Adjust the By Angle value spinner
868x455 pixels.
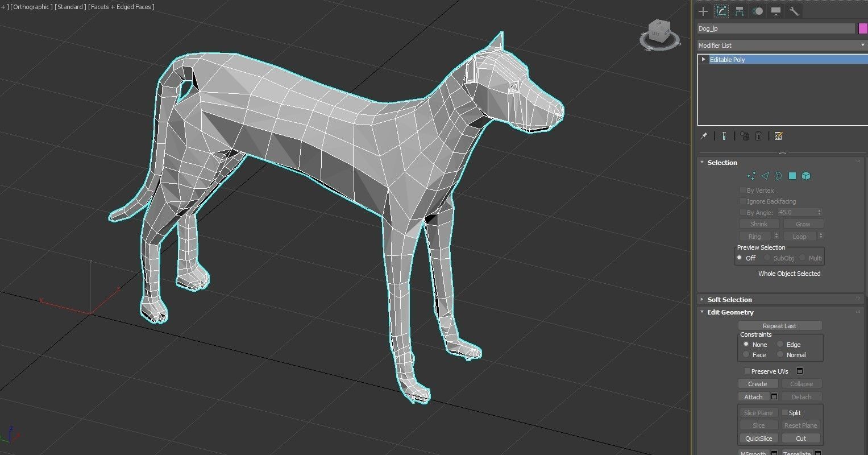pyautogui.click(x=820, y=212)
